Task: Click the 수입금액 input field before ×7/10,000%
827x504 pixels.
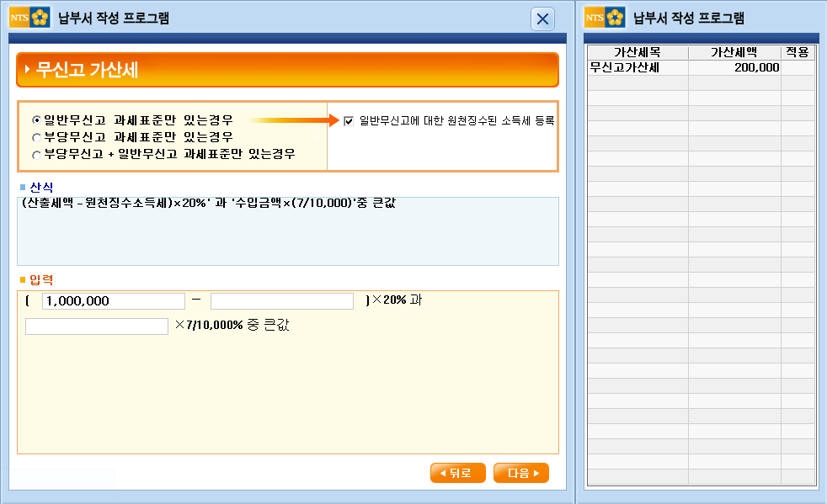Action: (97, 326)
